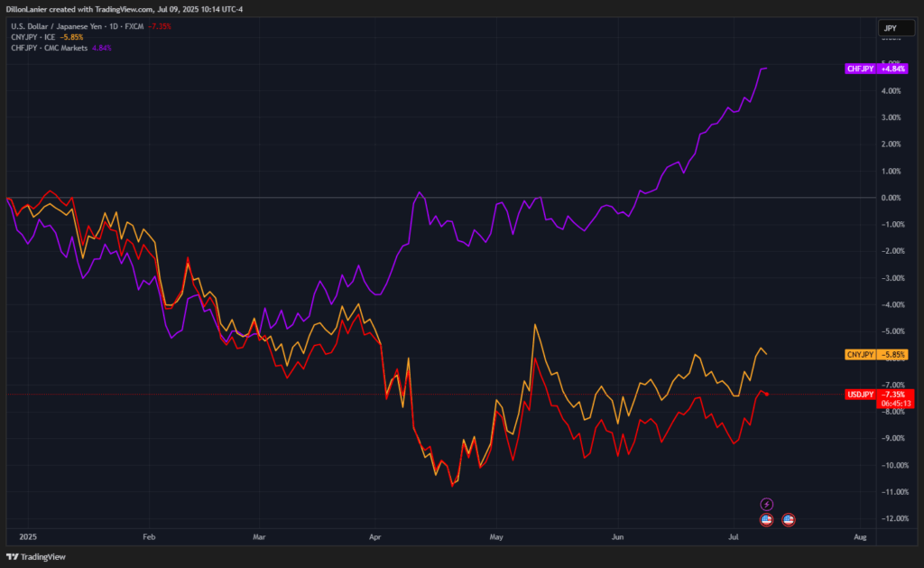Viewport: 924px width, 568px height.
Task: Open the left US flag economic event marker
Action: pyautogui.click(x=767, y=519)
